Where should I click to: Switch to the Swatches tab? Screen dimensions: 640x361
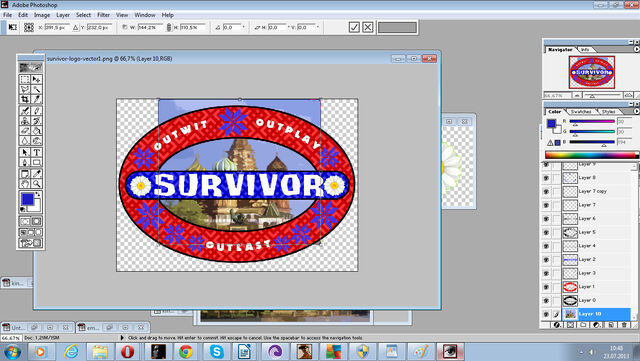click(581, 111)
